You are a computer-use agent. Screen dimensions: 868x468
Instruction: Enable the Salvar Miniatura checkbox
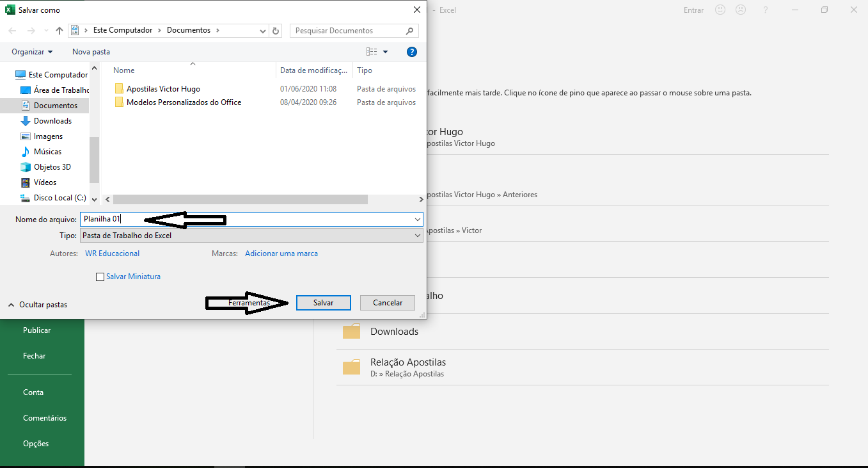pos(100,277)
